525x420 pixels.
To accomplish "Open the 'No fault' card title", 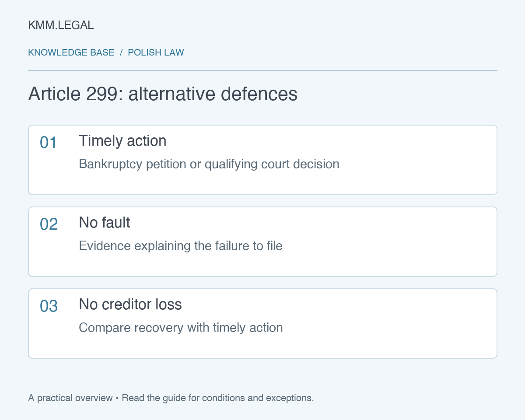I will coord(105,223).
